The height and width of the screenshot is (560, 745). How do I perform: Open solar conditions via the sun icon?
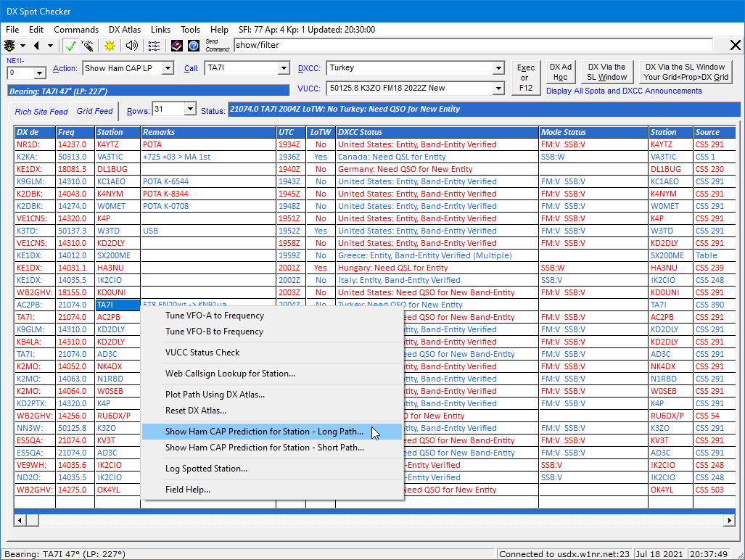pos(110,45)
